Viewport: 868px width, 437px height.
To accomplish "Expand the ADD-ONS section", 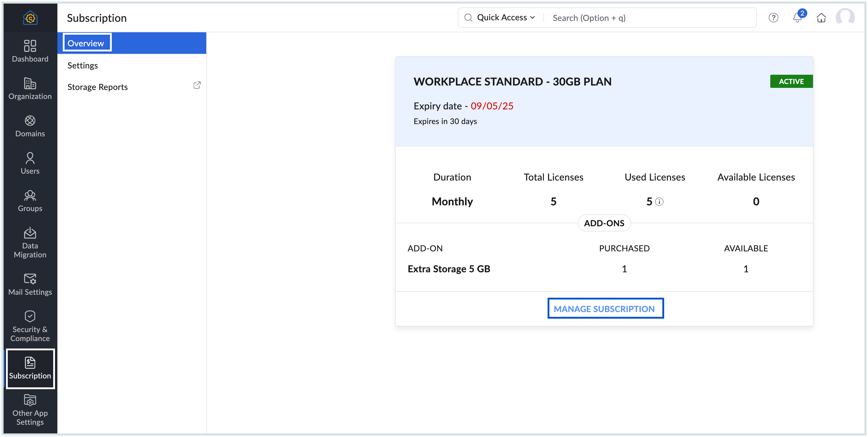I will pyautogui.click(x=604, y=223).
